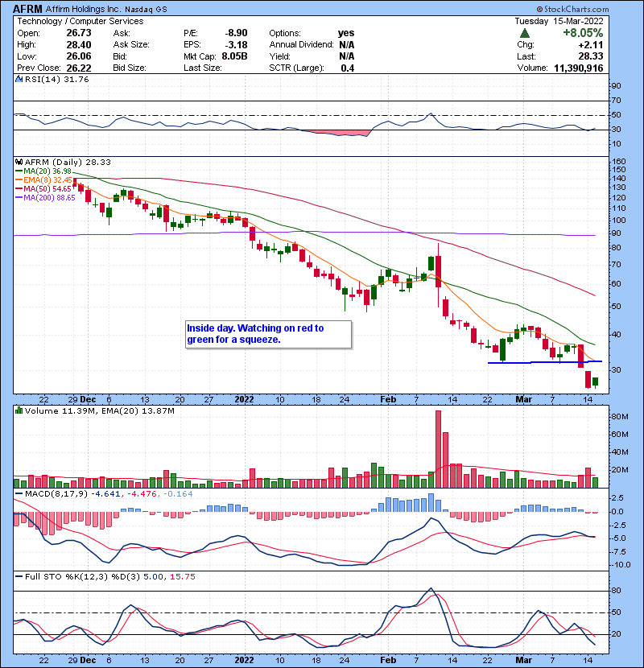Select the Prev Close value 26.22
The image size is (644, 668).
(79, 68)
